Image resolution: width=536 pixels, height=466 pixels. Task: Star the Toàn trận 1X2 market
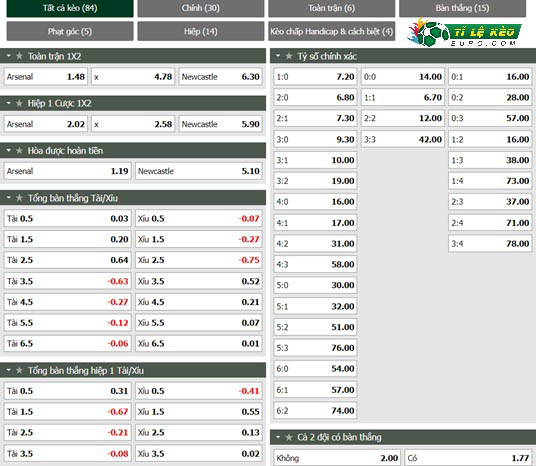pos(19,56)
